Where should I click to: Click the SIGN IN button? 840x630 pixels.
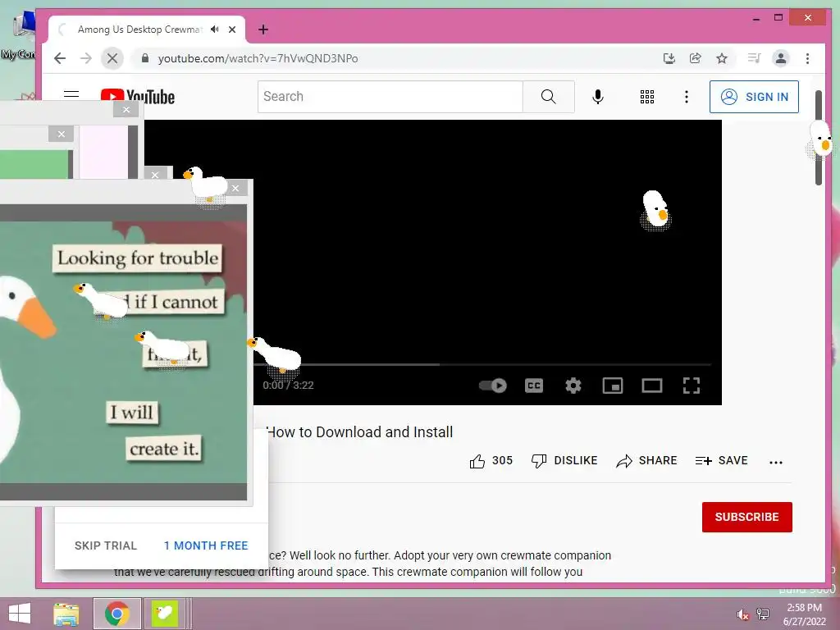click(x=755, y=97)
